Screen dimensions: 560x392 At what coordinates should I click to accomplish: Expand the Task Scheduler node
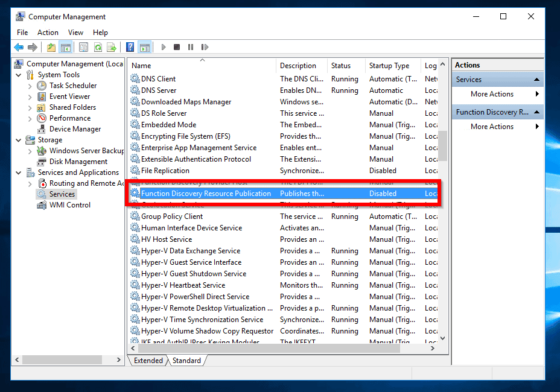30,86
